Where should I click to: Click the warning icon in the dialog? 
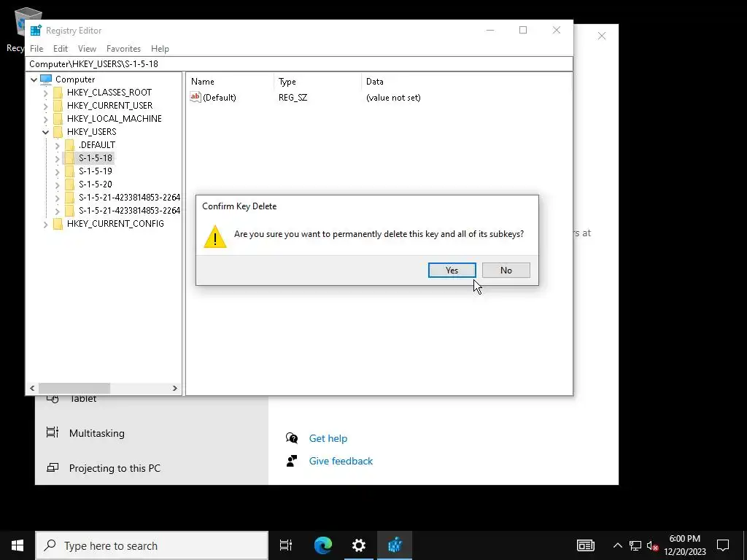tap(215, 236)
